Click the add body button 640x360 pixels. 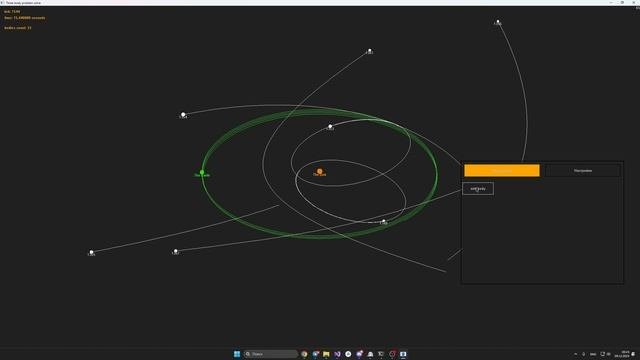coord(478,189)
